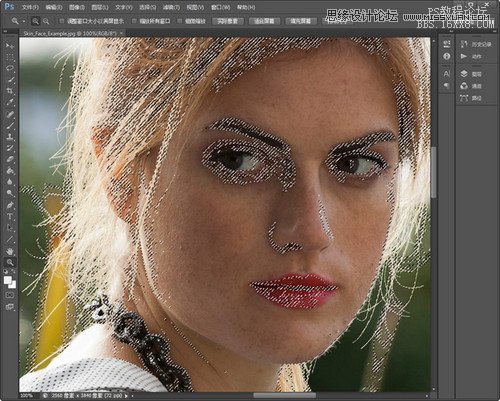Choose Zoom In mode in options bar
The height and width of the screenshot is (401, 500).
(x=35, y=21)
